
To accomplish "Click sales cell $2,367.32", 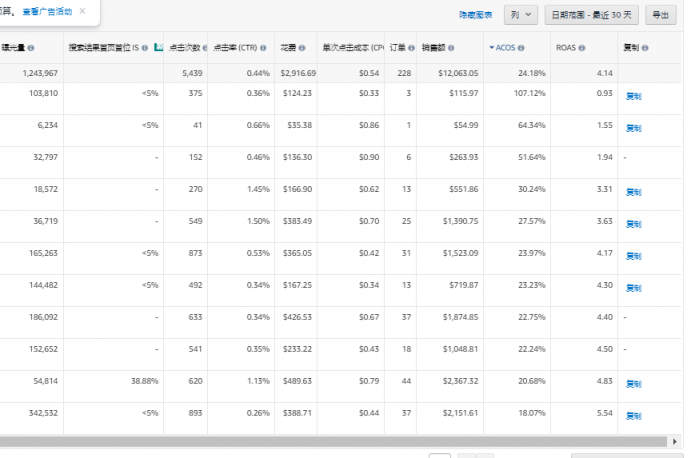I will pyautogui.click(x=461, y=381).
